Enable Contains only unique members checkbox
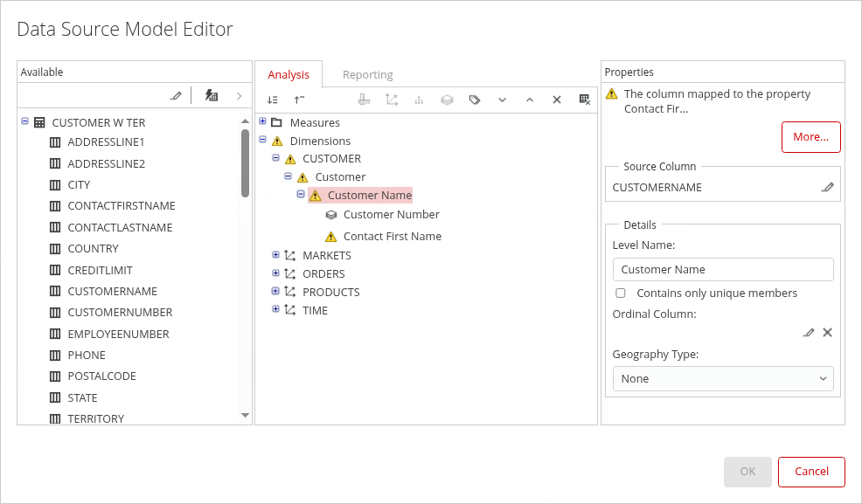Image resolution: width=862 pixels, height=504 pixels. point(621,293)
